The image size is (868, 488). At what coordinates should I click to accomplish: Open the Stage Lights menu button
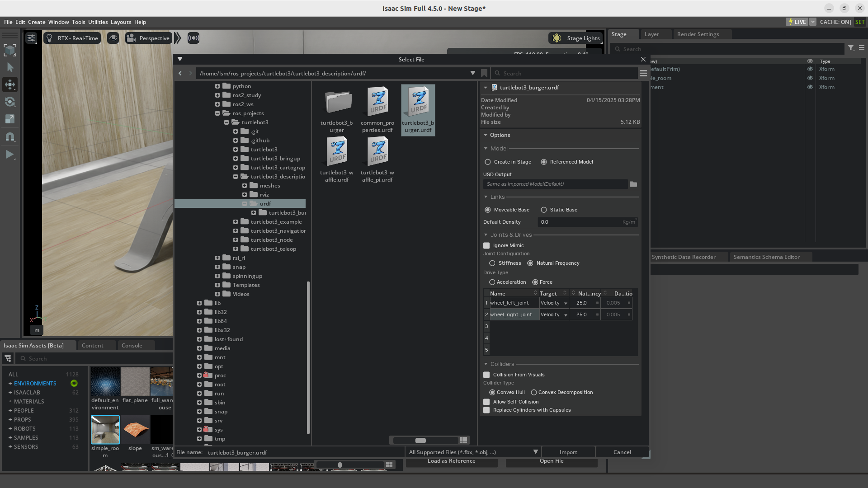[576, 38]
